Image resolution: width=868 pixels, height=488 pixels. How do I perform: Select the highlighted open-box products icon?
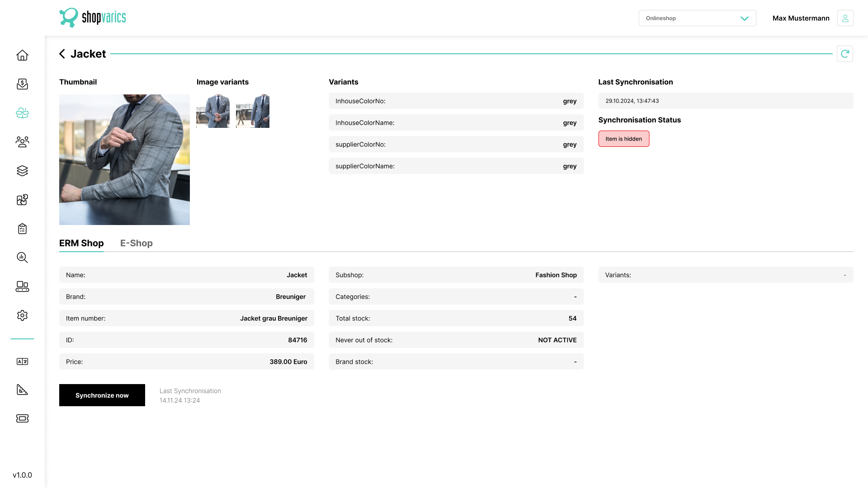click(x=22, y=113)
